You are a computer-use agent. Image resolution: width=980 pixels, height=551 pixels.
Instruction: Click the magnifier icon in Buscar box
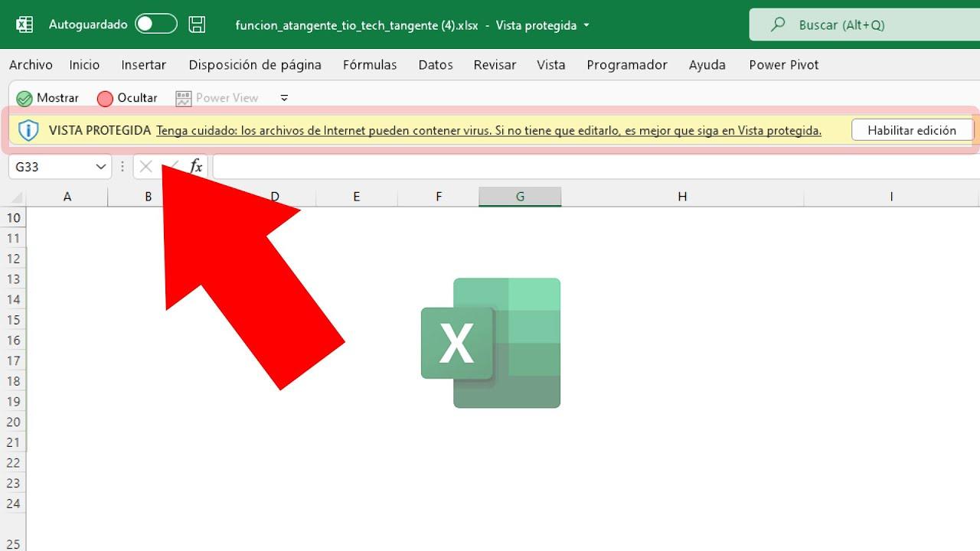tap(778, 24)
